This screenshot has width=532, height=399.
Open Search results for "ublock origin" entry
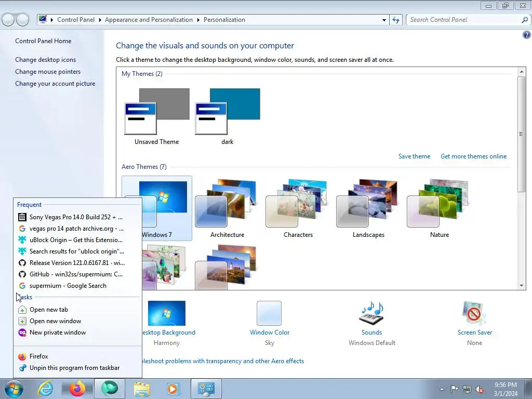[78, 251]
